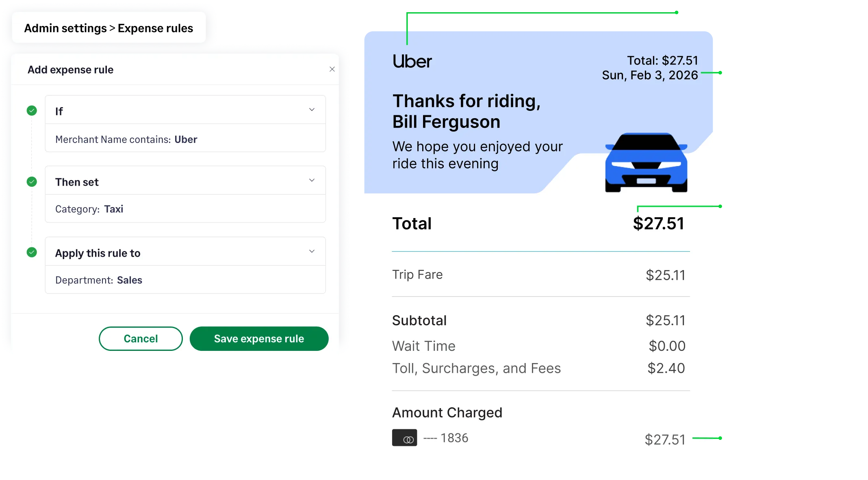Open Expense rules in the breadcrumb

[x=155, y=28]
